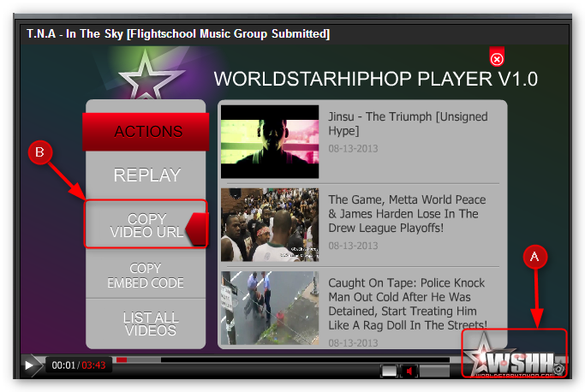Screen dimensions: 585x392
Task: Open the Drew League Playoffs video thumbnail
Action: point(270,224)
